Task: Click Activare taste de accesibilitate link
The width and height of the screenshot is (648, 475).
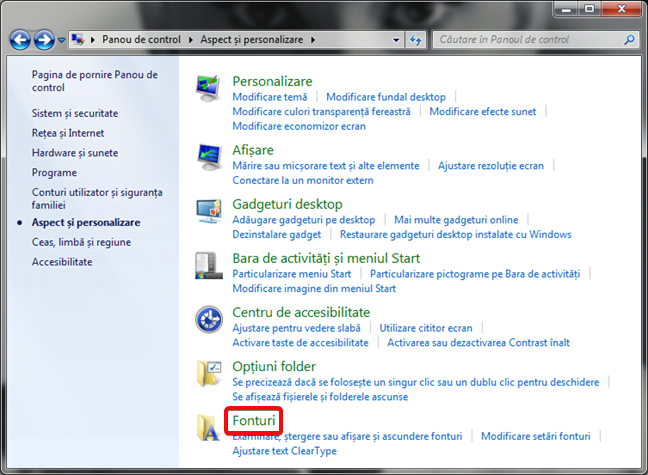Action: pyautogui.click(x=300, y=343)
